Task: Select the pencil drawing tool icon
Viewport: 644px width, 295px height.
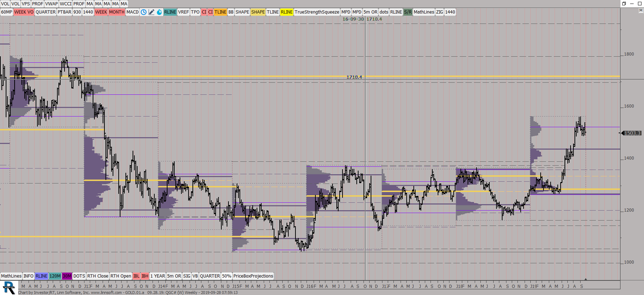Action: tap(151, 12)
